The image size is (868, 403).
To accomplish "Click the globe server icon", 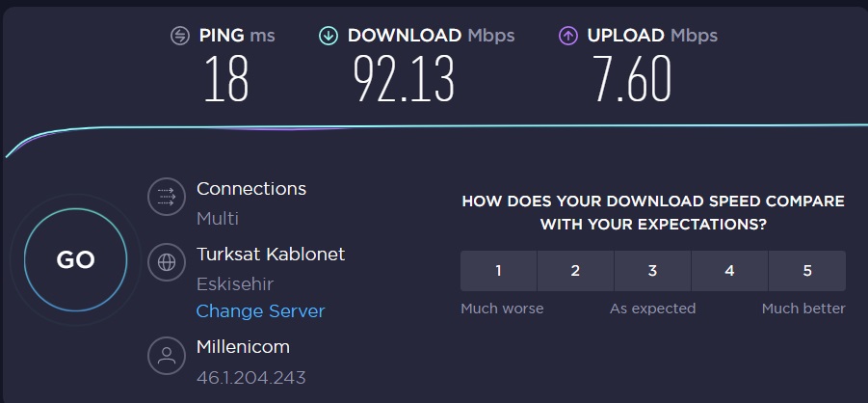I will 167,262.
